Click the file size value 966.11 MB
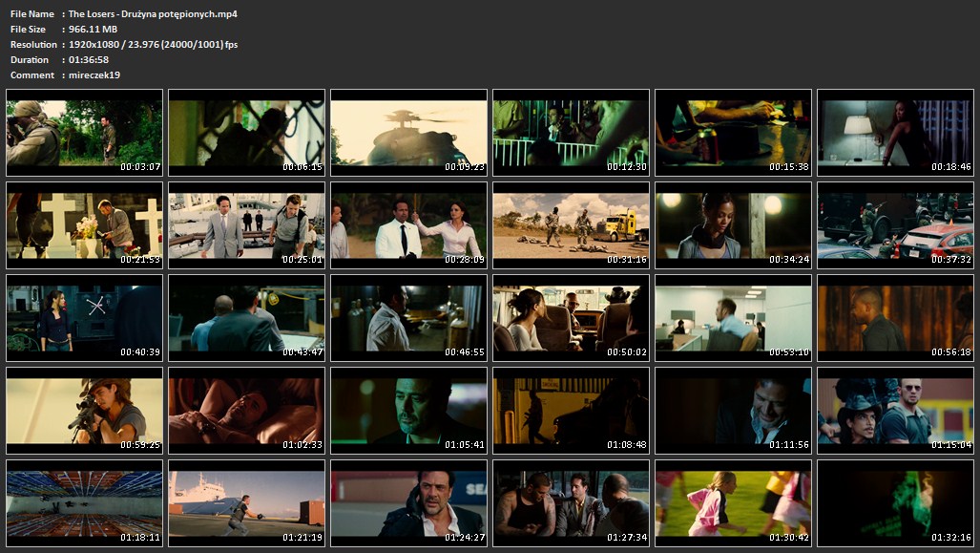This screenshot has height=553, width=980. (94, 29)
